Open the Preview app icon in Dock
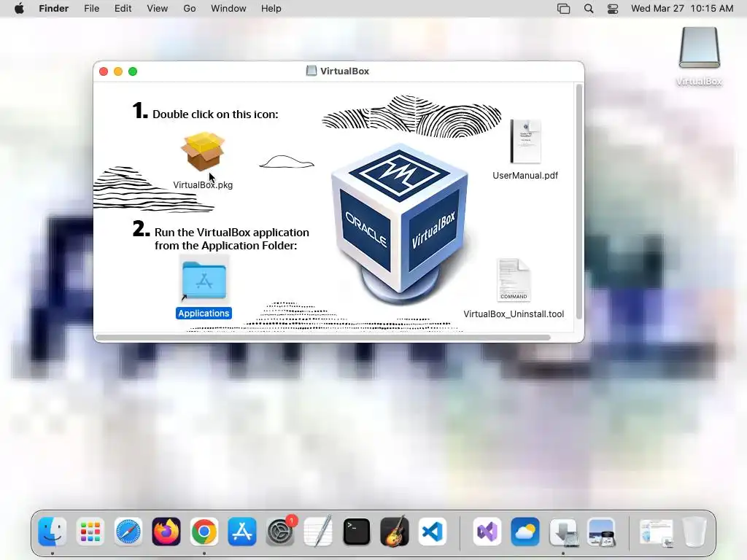Viewport: 747px width, 560px height. [x=601, y=532]
